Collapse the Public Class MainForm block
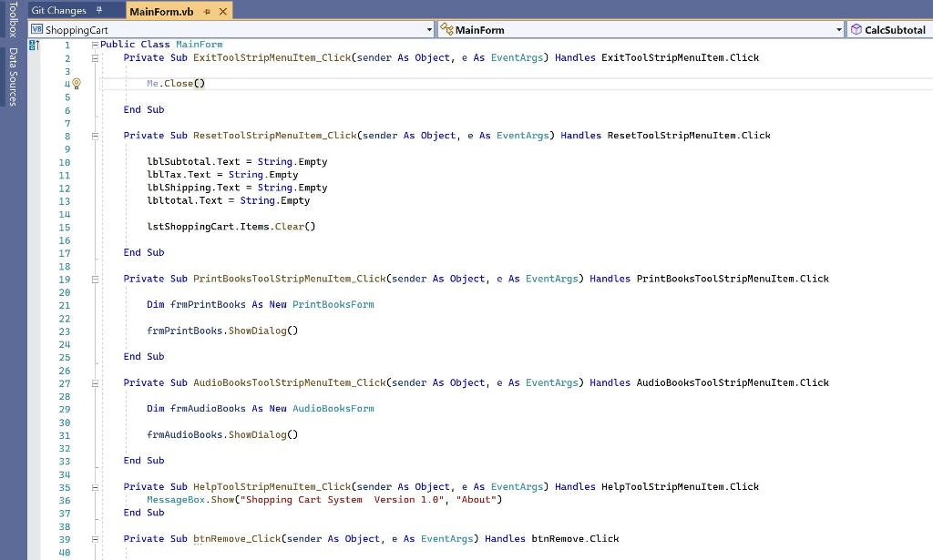The image size is (933, 560). [x=95, y=45]
